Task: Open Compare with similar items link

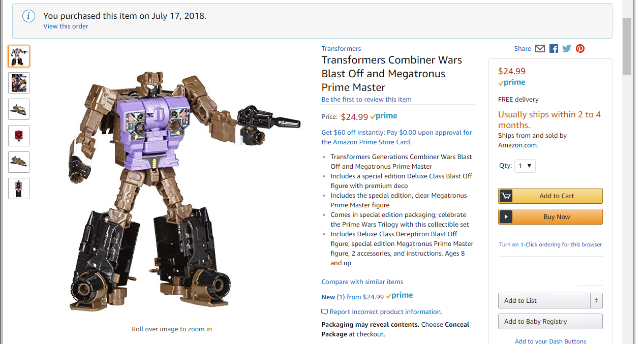Action: pyautogui.click(x=362, y=282)
